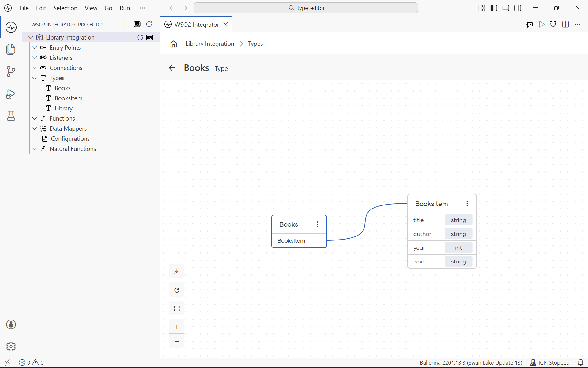Open the Run and Debug view
This screenshot has height=368, width=588.
tap(11, 94)
